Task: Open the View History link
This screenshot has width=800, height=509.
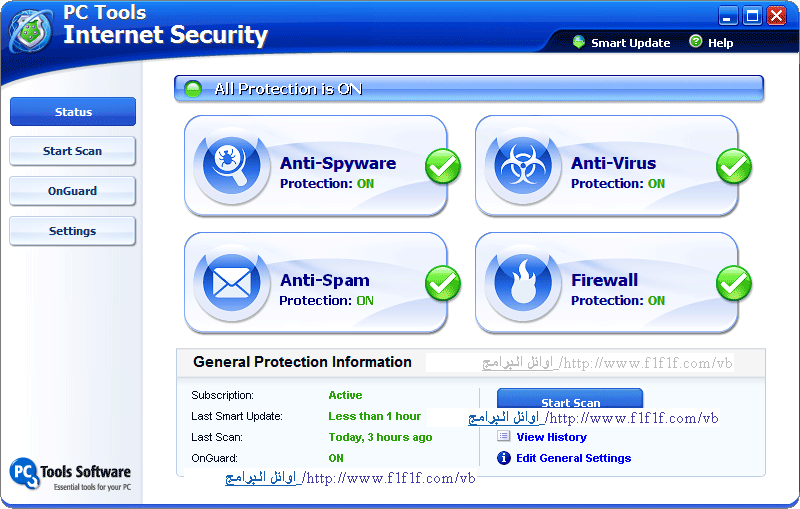Action: click(551, 437)
